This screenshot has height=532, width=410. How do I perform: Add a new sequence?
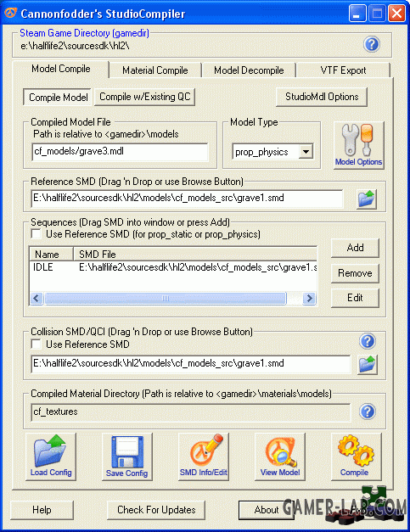355,248
